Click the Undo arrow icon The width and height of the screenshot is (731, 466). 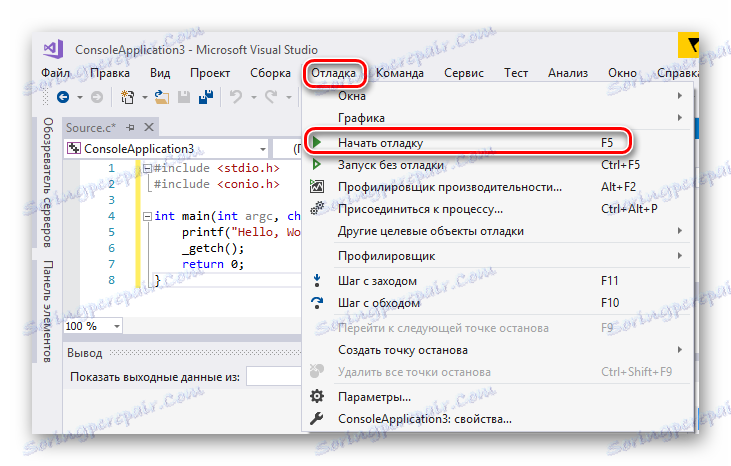pyautogui.click(x=236, y=97)
